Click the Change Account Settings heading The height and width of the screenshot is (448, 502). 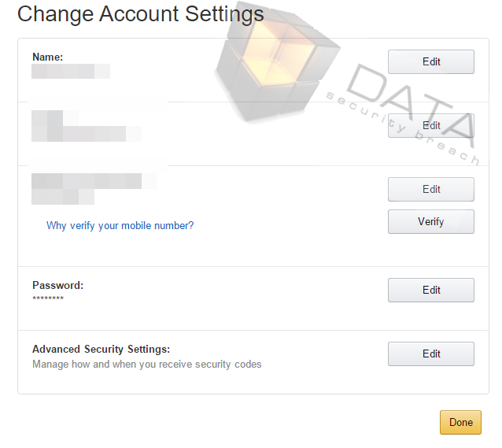click(141, 14)
